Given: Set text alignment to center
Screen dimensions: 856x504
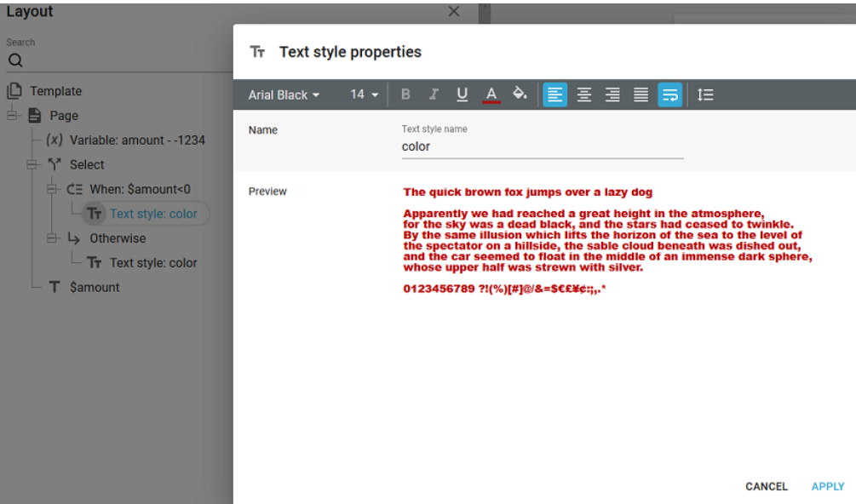Looking at the screenshot, I should pyautogui.click(x=584, y=94).
